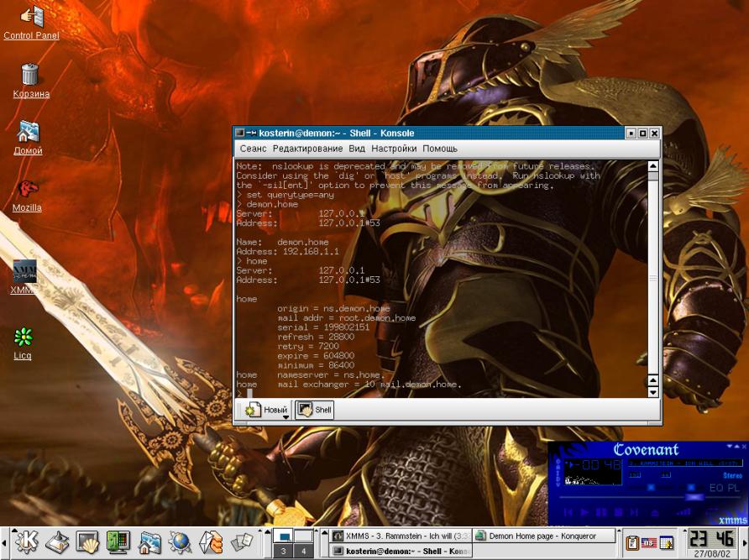Screen dimensions: 749x560
Task: Stop playback in XMMS
Action: (x=618, y=512)
